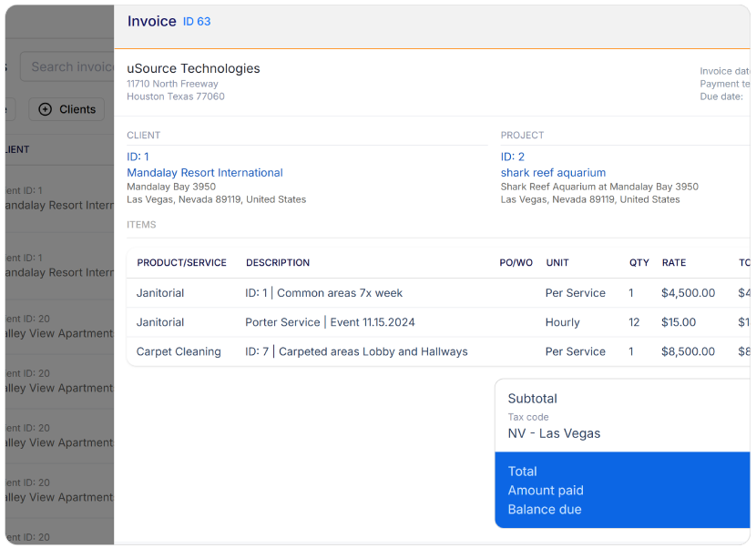Image resolution: width=756 pixels, height=548 pixels.
Task: Select Houston Texas 77060 text
Action: point(176,96)
